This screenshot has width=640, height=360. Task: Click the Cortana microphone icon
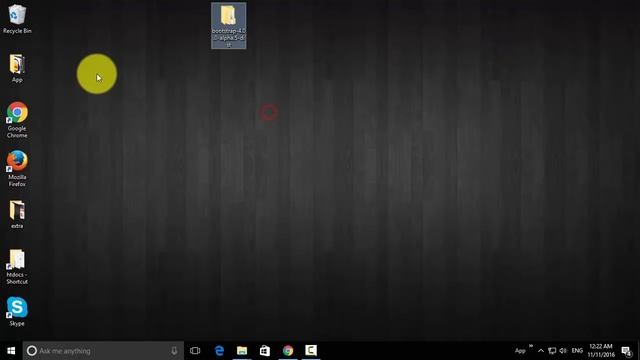click(x=174, y=351)
